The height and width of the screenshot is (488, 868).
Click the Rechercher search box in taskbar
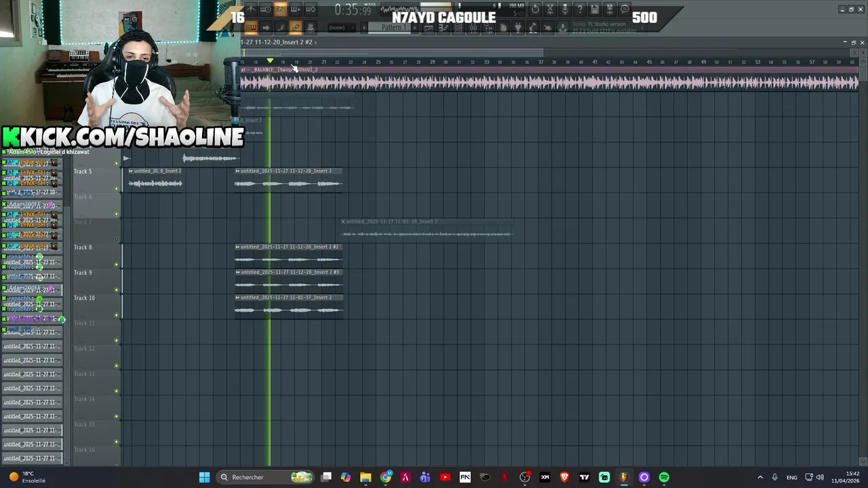coord(266,477)
